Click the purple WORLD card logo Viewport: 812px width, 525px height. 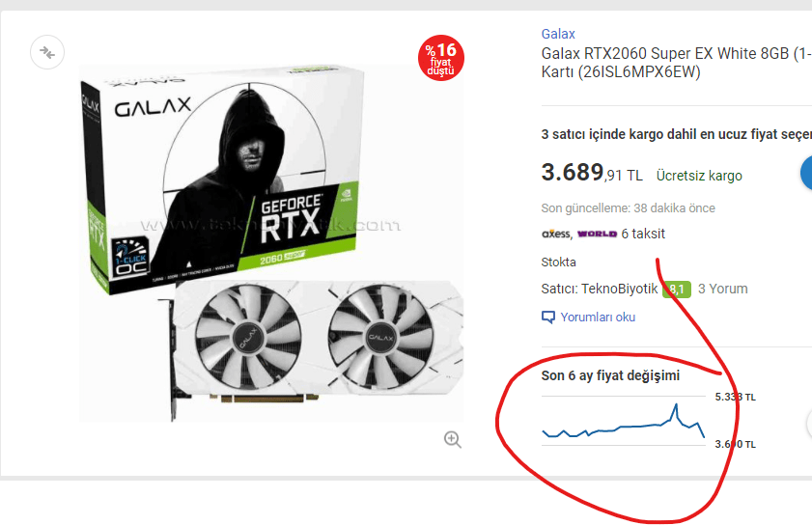point(597,234)
